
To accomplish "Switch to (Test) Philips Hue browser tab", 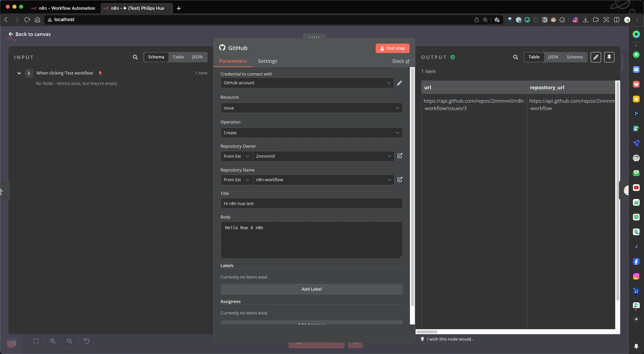I will tap(137, 8).
